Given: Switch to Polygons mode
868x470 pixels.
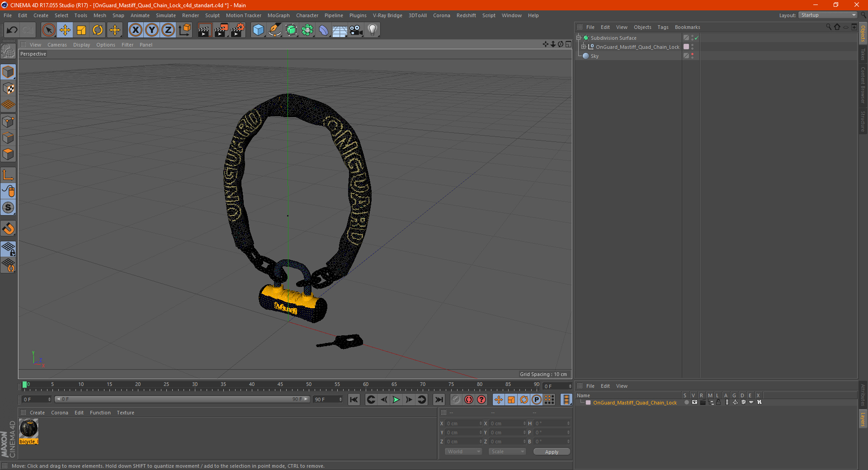Looking at the screenshot, I should [x=8, y=154].
